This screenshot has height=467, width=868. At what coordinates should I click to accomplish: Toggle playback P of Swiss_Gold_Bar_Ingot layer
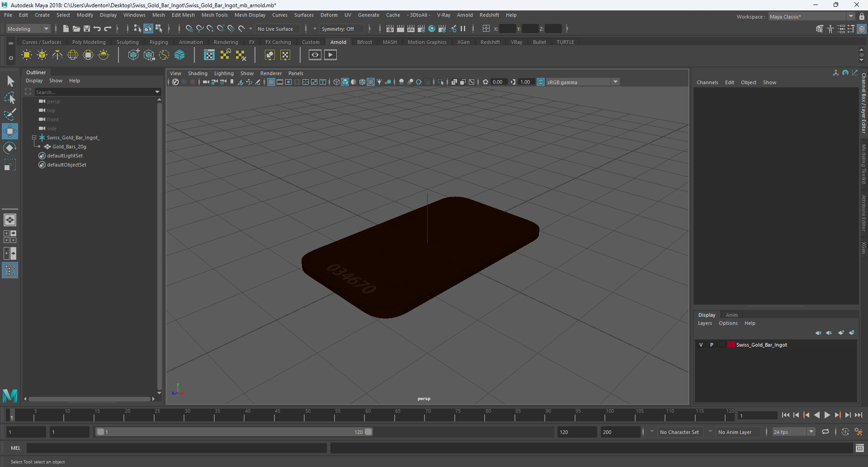pyautogui.click(x=712, y=345)
